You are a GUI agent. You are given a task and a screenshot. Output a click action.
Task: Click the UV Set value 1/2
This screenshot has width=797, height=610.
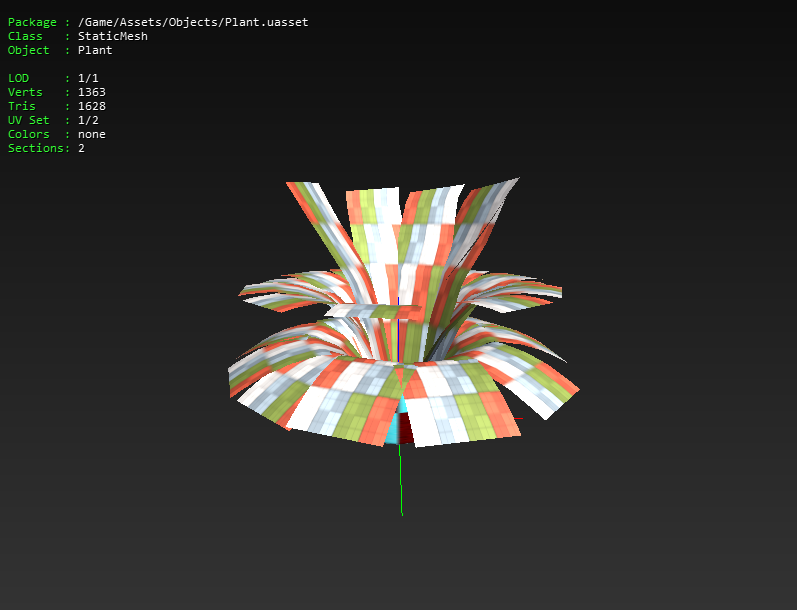pyautogui.click(x=88, y=120)
